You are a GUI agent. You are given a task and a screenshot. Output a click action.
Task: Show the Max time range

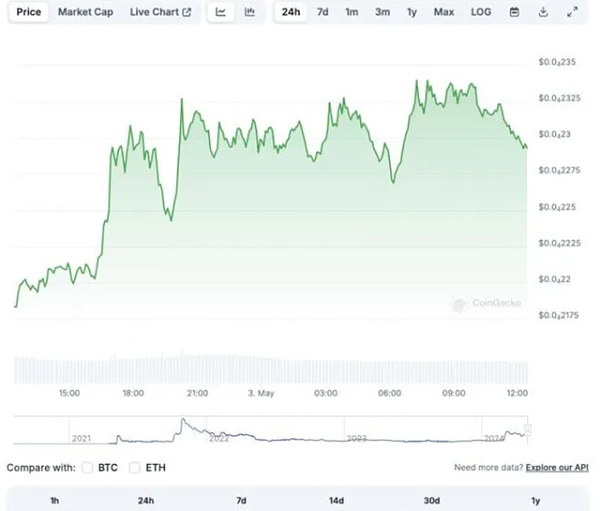(x=444, y=12)
